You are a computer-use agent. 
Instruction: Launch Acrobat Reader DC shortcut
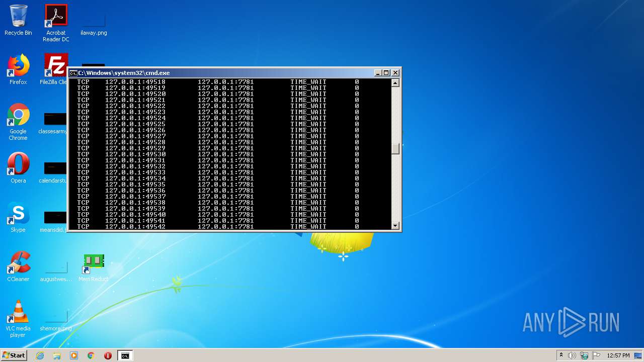(56, 23)
